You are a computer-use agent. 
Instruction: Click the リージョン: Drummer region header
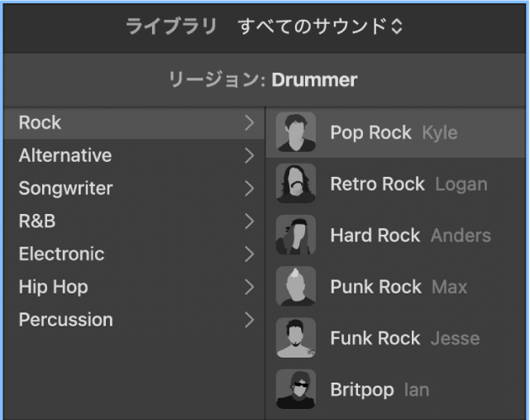pos(263,80)
